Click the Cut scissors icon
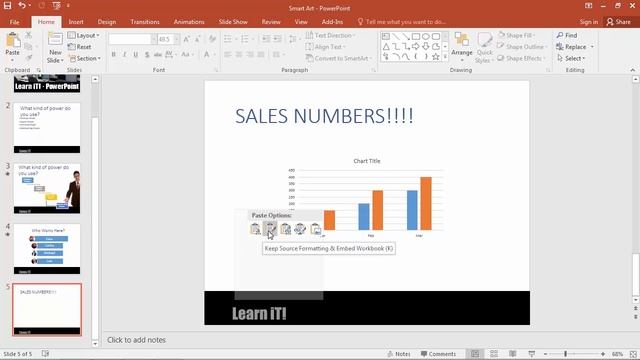Viewport: 640px width, 360px height. [29, 36]
